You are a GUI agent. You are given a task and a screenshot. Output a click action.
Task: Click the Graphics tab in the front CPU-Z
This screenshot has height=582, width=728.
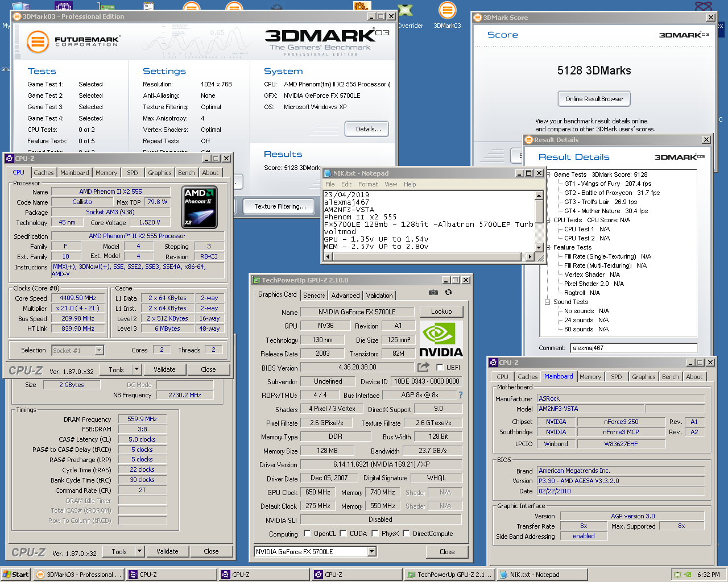[159, 173]
